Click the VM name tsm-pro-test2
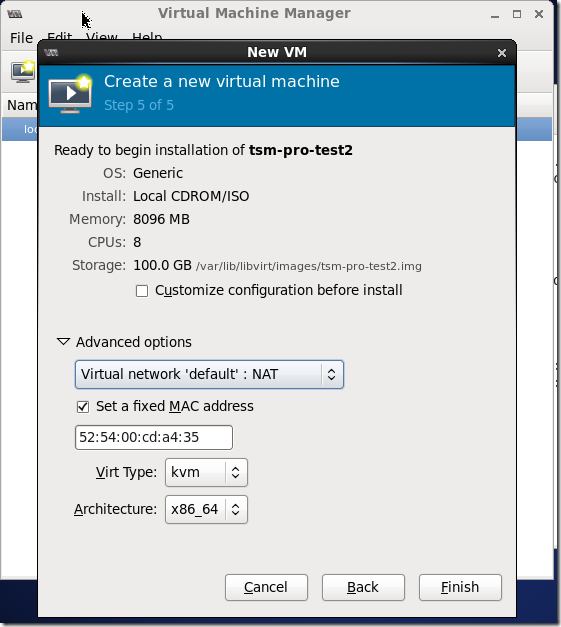Viewport: 561px width, 627px height. click(x=301, y=150)
